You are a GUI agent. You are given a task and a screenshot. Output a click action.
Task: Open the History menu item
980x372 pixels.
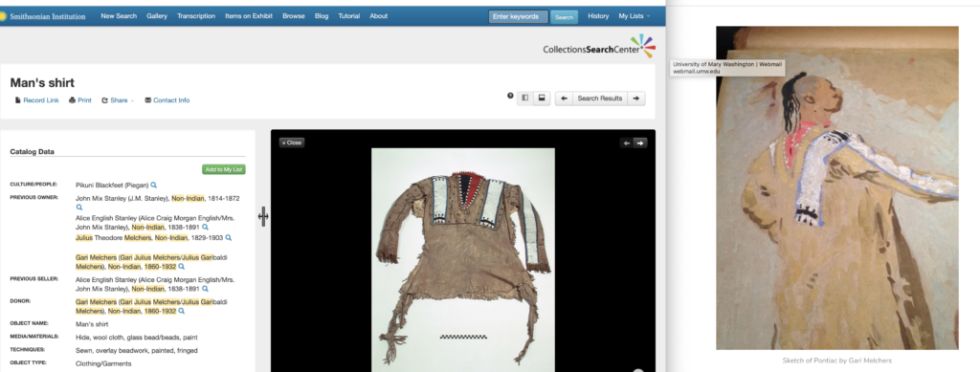pyautogui.click(x=598, y=16)
